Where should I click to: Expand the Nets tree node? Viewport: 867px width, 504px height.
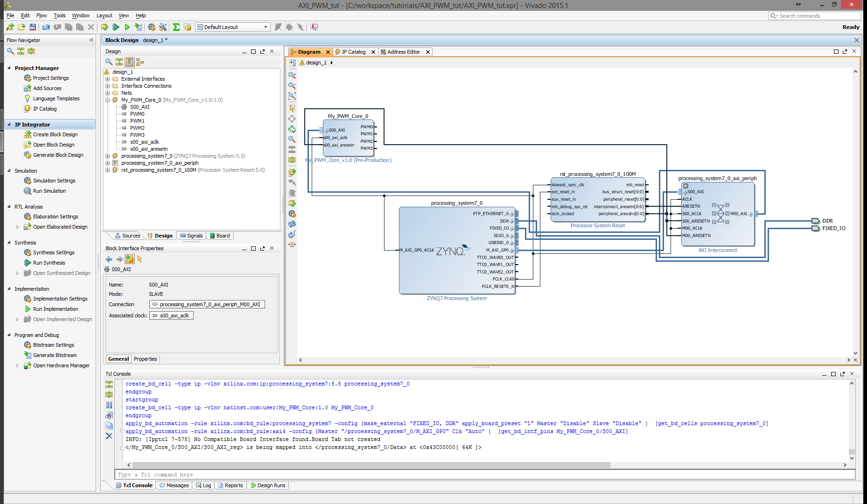coord(108,93)
